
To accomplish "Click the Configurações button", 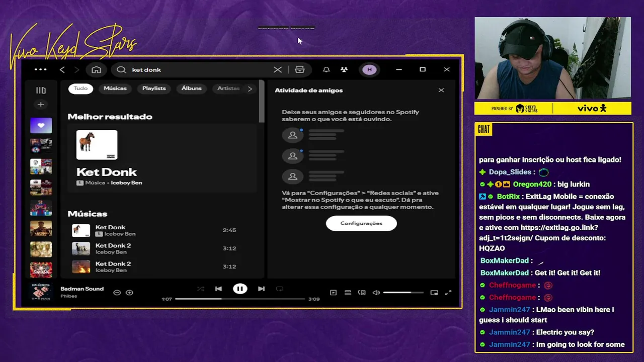I will pos(361,223).
